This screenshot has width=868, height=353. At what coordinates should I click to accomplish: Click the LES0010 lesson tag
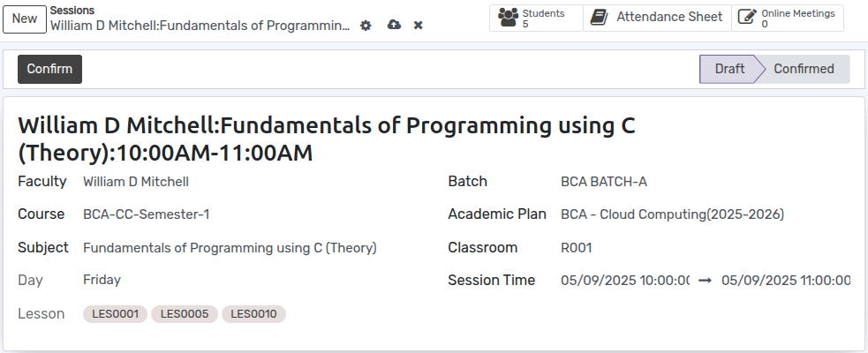253,314
